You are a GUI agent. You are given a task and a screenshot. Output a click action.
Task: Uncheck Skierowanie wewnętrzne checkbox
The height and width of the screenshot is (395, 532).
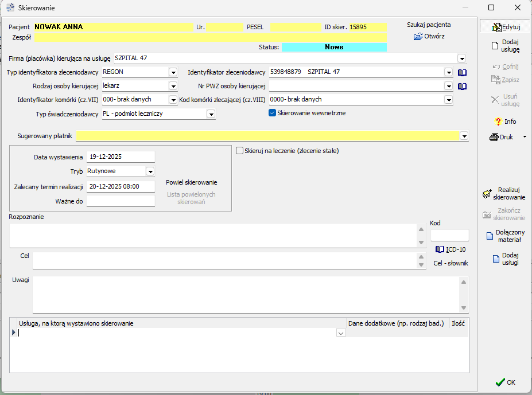(x=273, y=113)
